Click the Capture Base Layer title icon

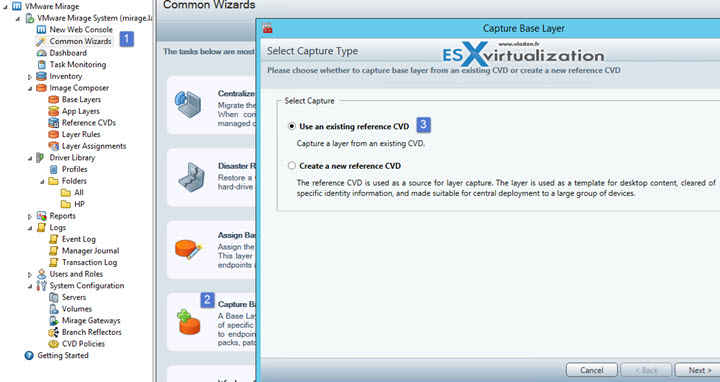coord(268,28)
